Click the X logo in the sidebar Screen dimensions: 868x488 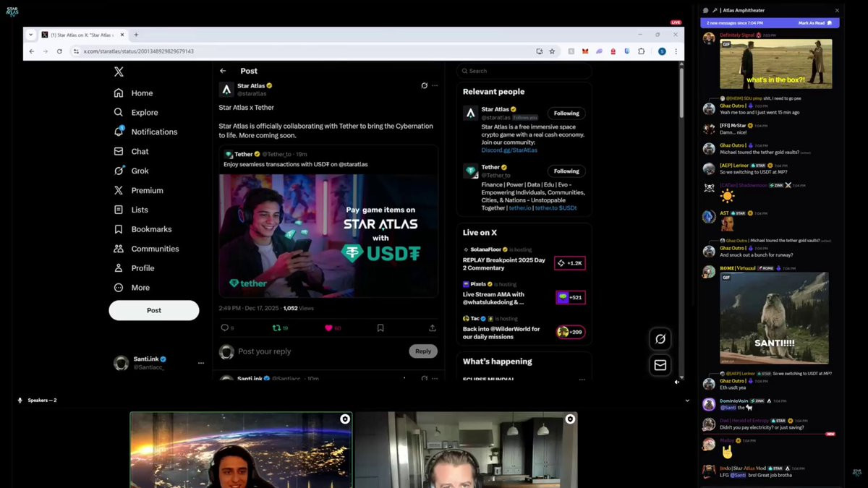tap(119, 71)
